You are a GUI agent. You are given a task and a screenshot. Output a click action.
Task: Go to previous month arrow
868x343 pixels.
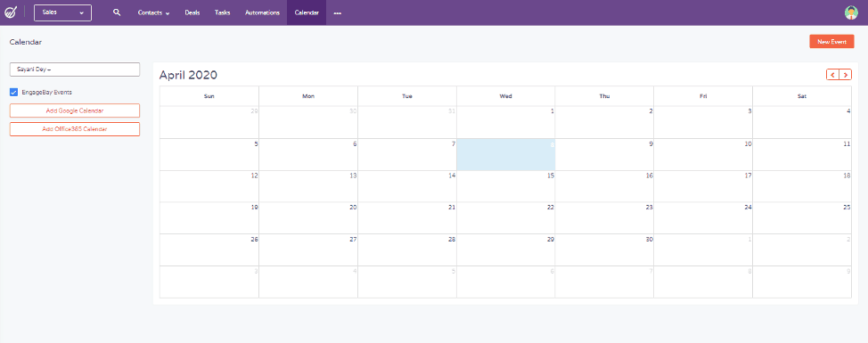pos(832,75)
